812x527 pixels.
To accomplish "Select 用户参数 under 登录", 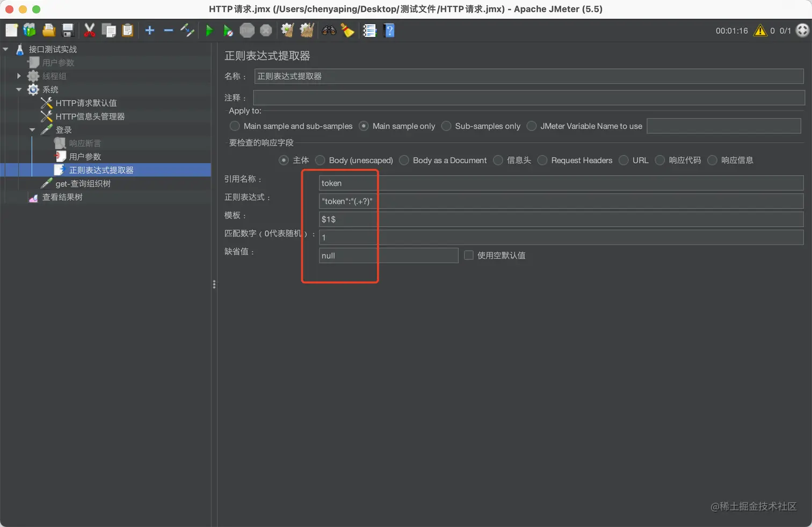I will 85,157.
